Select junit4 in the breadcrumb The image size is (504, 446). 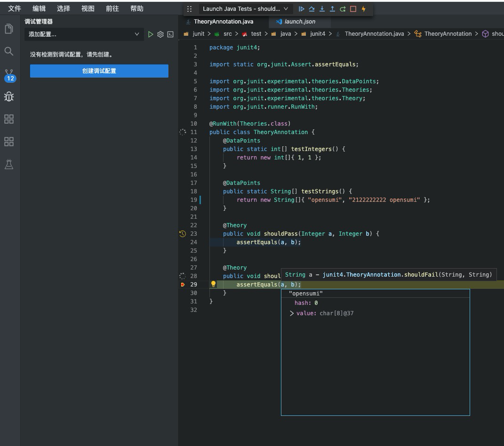[318, 34]
